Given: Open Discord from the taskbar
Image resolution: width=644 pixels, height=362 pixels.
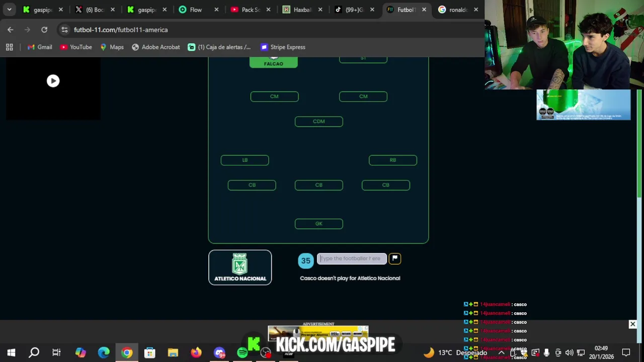Looking at the screenshot, I should [x=219, y=352].
